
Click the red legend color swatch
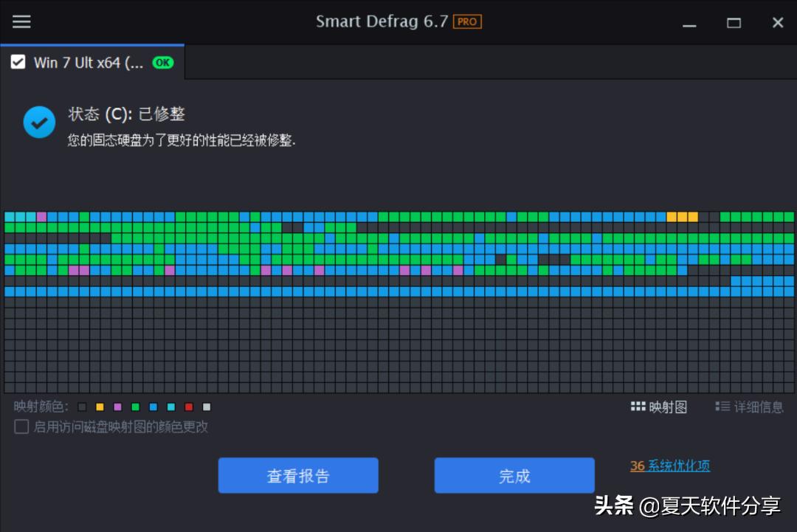[188, 407]
